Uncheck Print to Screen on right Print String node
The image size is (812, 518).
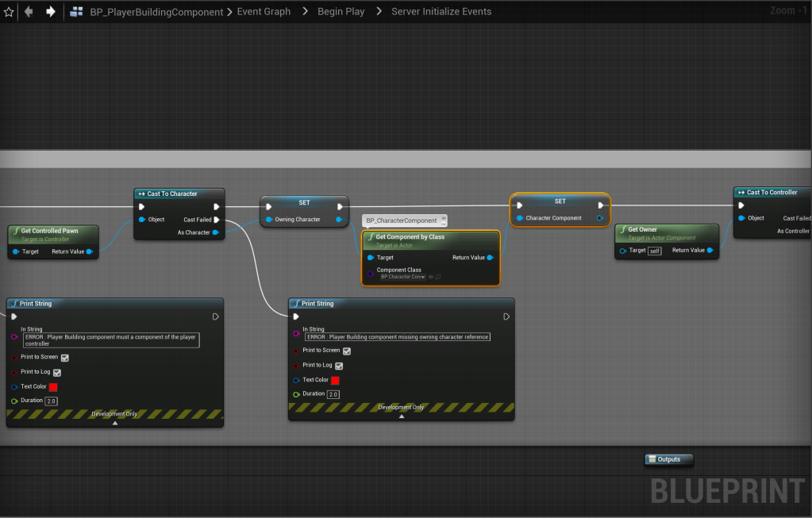pos(347,351)
